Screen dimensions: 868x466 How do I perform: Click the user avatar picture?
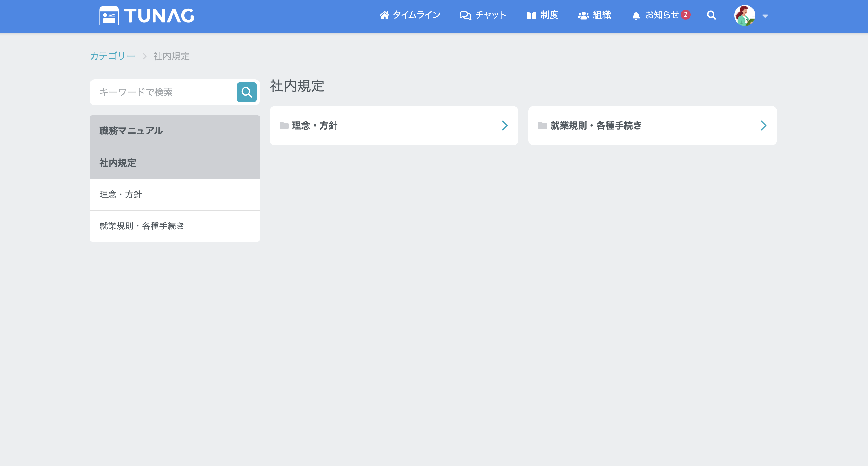(x=745, y=15)
